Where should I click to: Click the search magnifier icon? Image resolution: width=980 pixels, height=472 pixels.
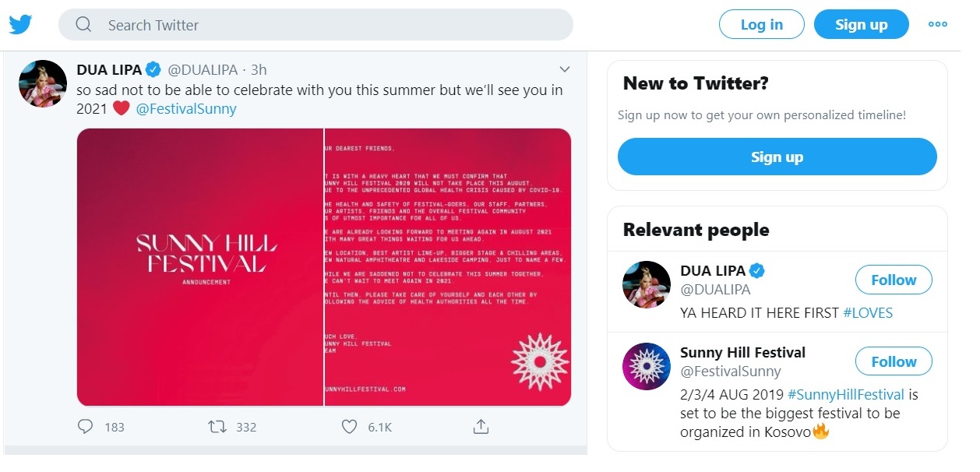pyautogui.click(x=83, y=25)
